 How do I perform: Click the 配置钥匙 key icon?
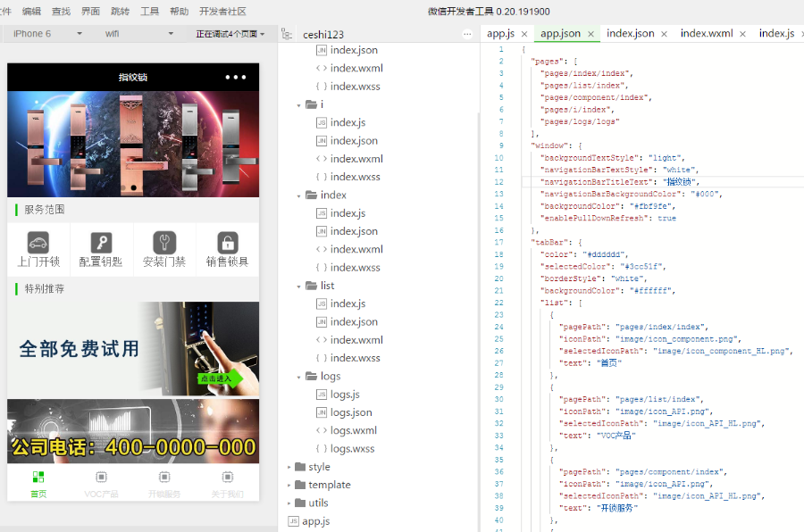(x=101, y=243)
